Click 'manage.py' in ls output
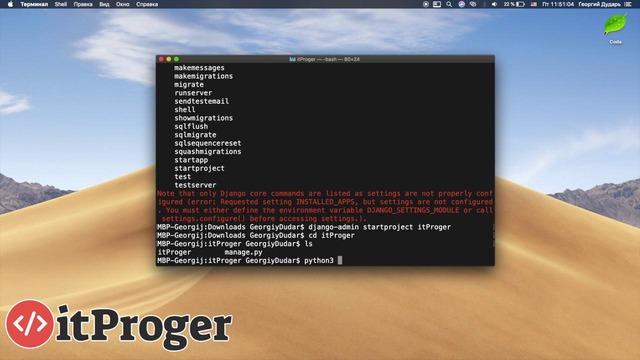The image size is (640, 360). pyautogui.click(x=243, y=252)
